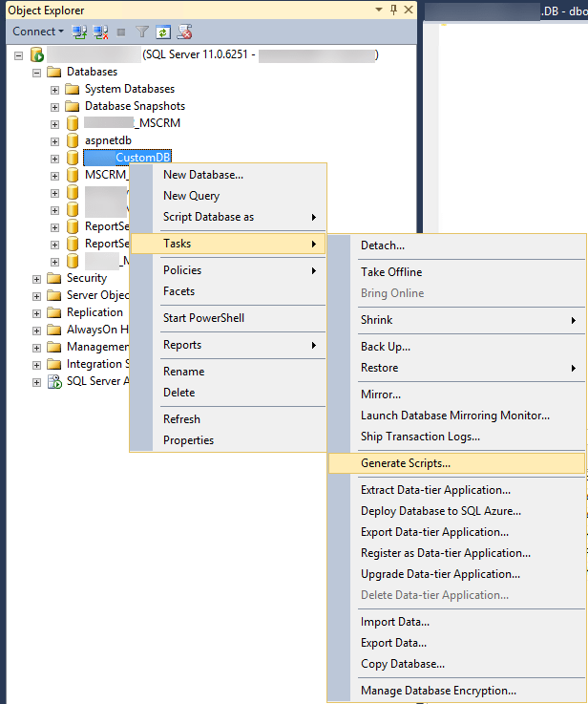Viewport: 588px width, 704px height.
Task: Expand the Security folder
Action: [x=37, y=279]
